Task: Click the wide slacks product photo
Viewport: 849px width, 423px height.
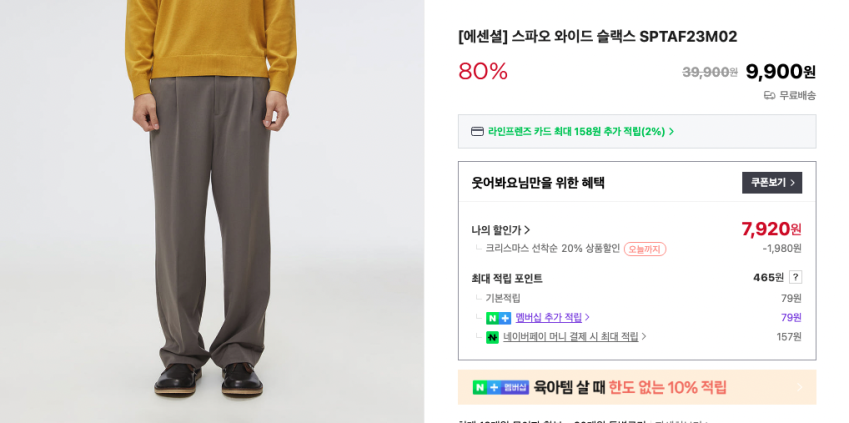Action: 212,211
